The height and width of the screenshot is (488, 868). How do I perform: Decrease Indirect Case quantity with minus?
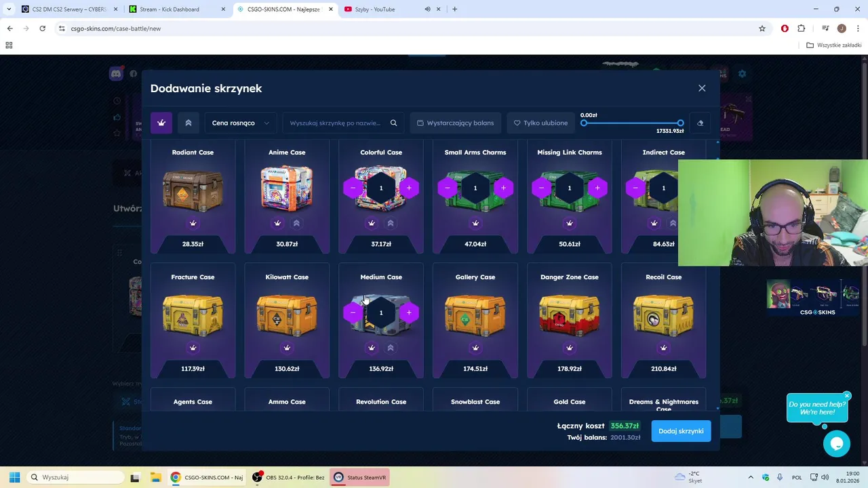[636, 188]
